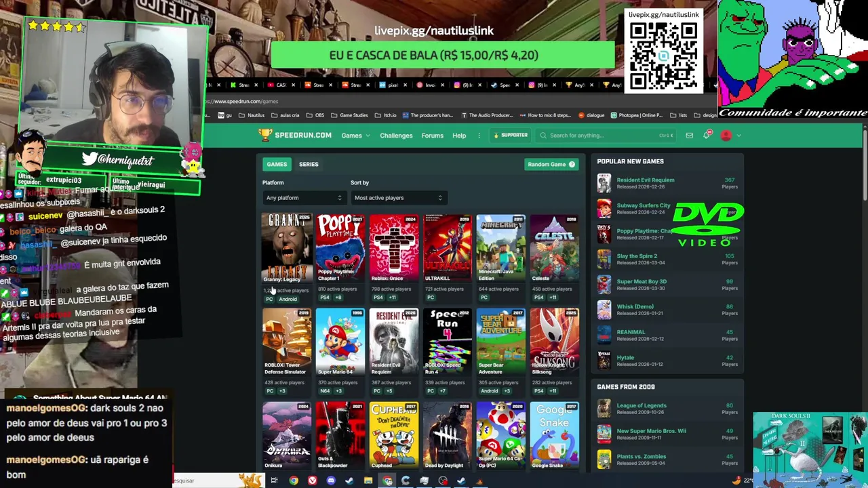The height and width of the screenshot is (488, 868).
Task: Open the Celeste game cover
Action: 555,248
